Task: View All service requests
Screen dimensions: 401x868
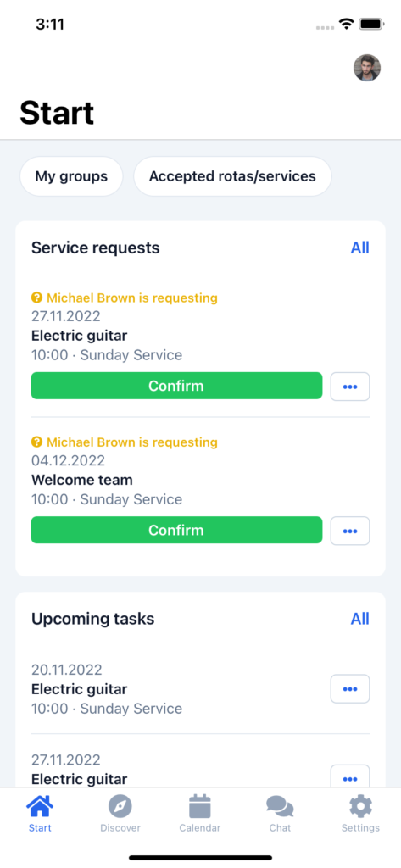Action: [x=360, y=248]
